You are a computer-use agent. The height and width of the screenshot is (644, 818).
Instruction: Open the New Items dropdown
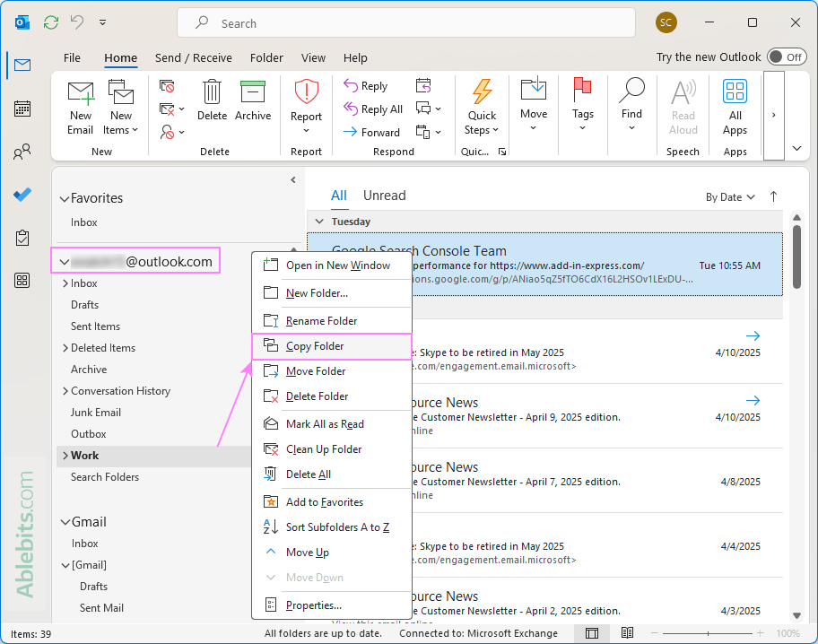point(120,123)
